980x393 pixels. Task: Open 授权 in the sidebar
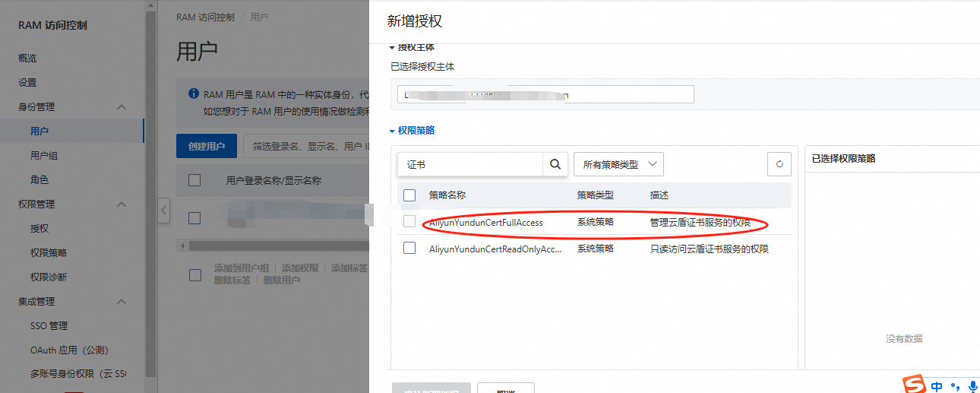(40, 229)
